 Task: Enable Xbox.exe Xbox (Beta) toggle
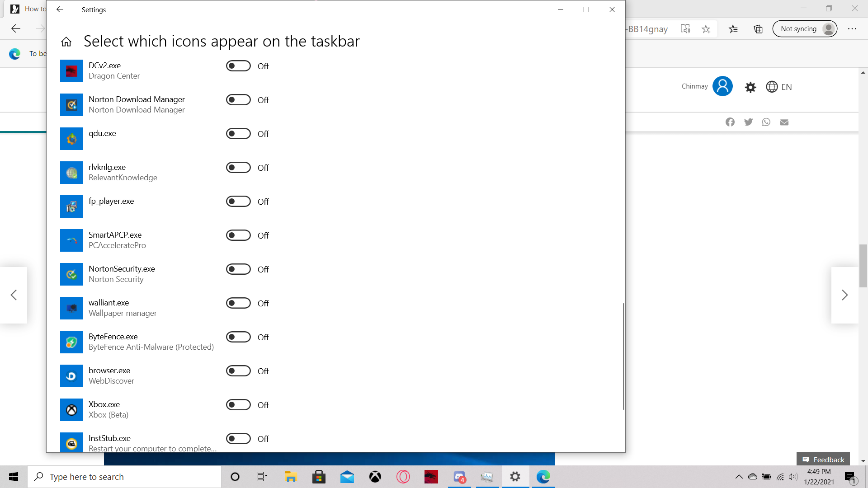point(238,405)
